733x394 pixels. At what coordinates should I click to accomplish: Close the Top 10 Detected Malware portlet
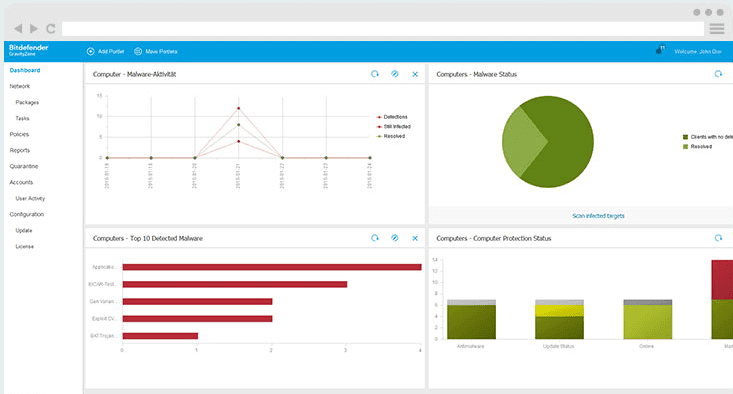point(415,238)
